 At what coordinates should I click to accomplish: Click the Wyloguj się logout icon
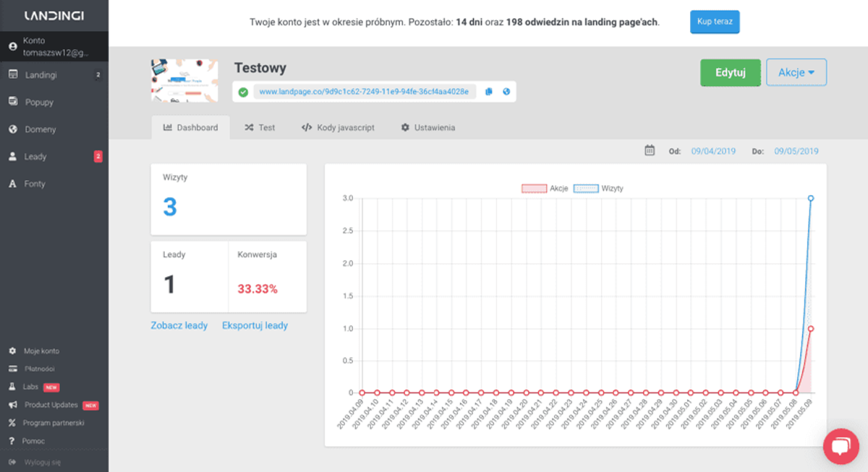[x=12, y=461]
